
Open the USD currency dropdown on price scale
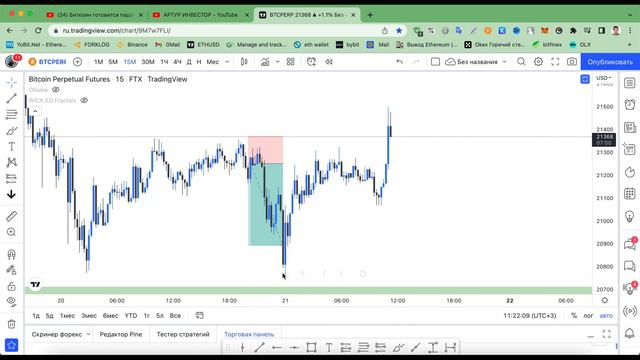(604, 78)
